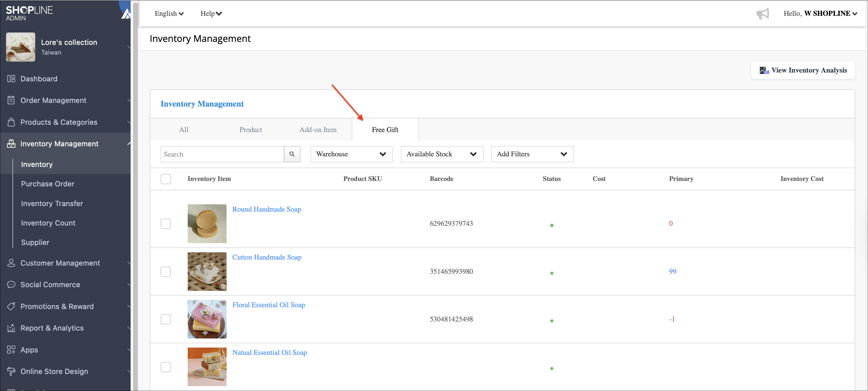Open the English language dropdown
The image size is (868, 391).
tap(169, 13)
